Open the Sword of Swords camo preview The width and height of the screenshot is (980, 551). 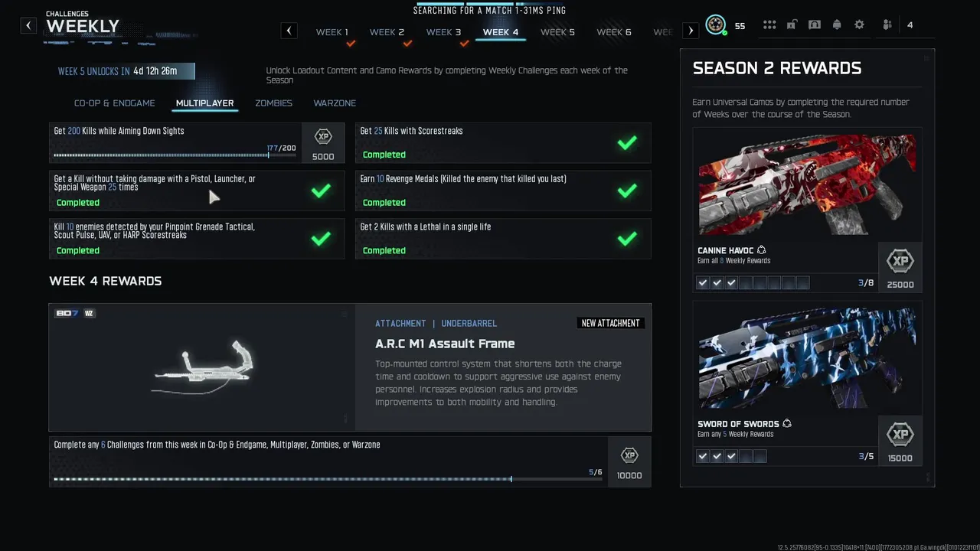[x=807, y=357]
